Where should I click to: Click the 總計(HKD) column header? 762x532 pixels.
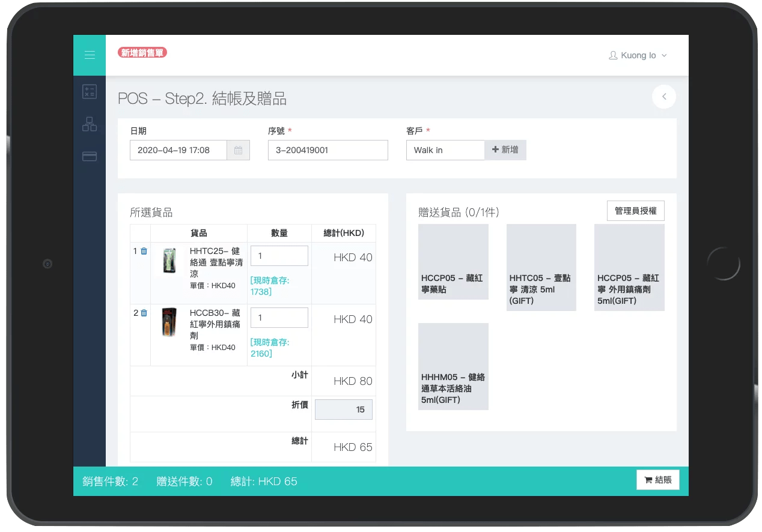344,233
